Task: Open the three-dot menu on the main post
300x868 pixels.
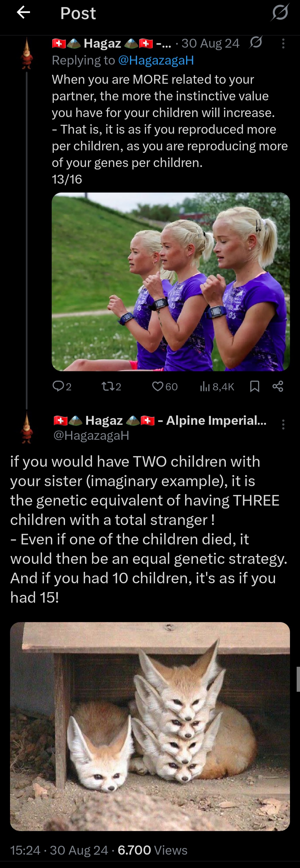Action: pyautogui.click(x=283, y=425)
